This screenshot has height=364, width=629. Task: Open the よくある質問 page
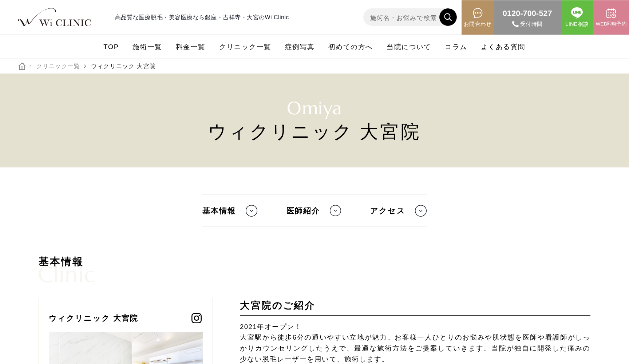coord(503,47)
